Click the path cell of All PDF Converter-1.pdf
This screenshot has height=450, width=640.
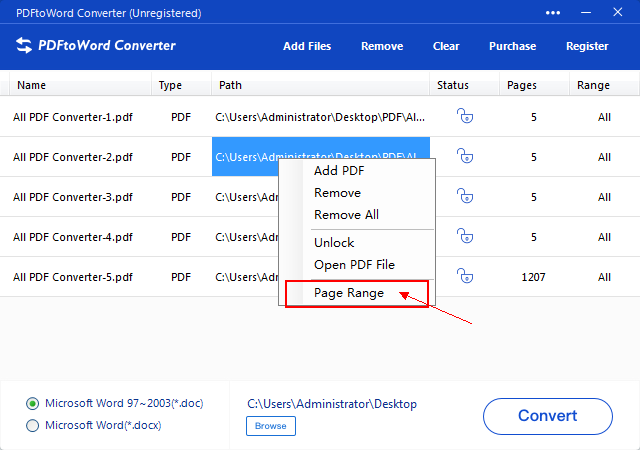point(320,118)
